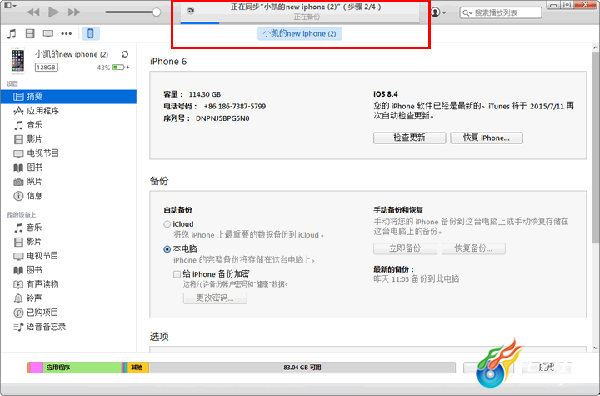Screen dimensions: 600x396
Task: Click the fast-forward (next track) button
Action: (x=73, y=12)
